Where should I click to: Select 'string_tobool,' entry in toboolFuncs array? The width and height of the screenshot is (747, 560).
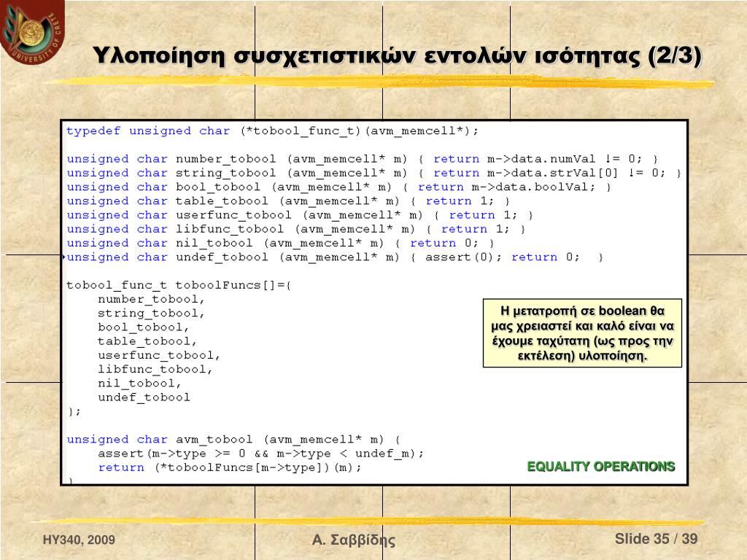point(151,314)
